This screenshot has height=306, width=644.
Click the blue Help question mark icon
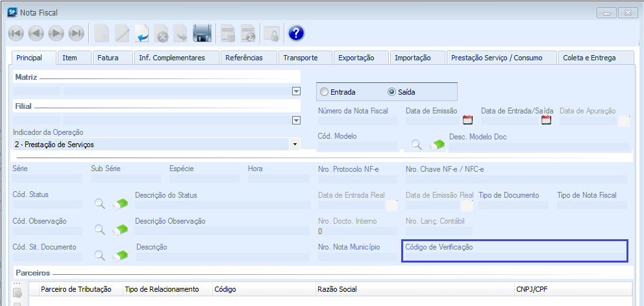pyautogui.click(x=296, y=33)
